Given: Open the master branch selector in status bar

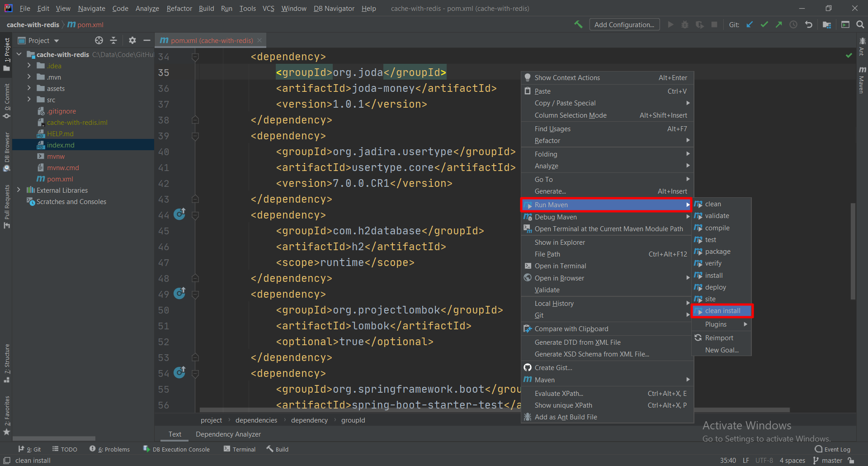Looking at the screenshot, I should click(828, 461).
